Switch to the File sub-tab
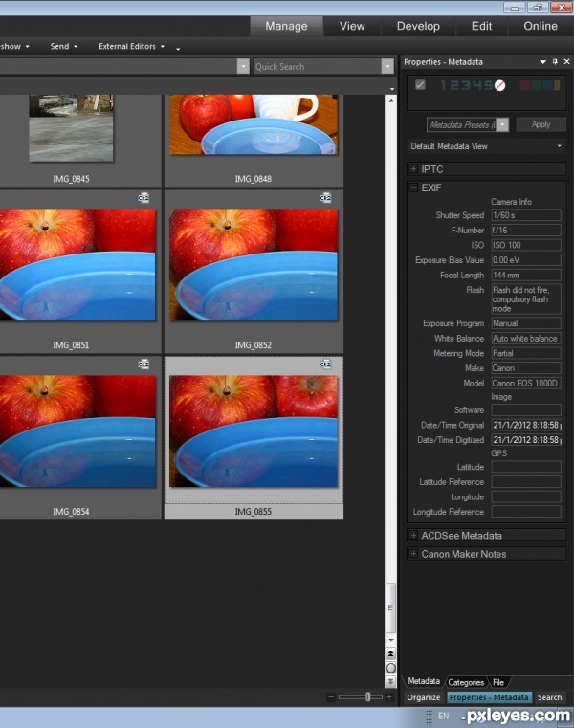The height and width of the screenshot is (728, 574). (x=498, y=682)
